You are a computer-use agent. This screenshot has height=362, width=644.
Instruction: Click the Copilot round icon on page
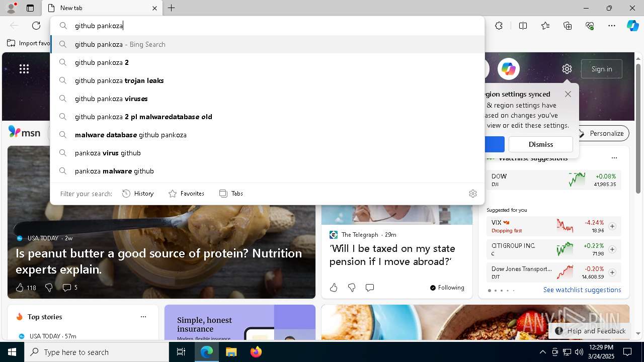coord(508,69)
